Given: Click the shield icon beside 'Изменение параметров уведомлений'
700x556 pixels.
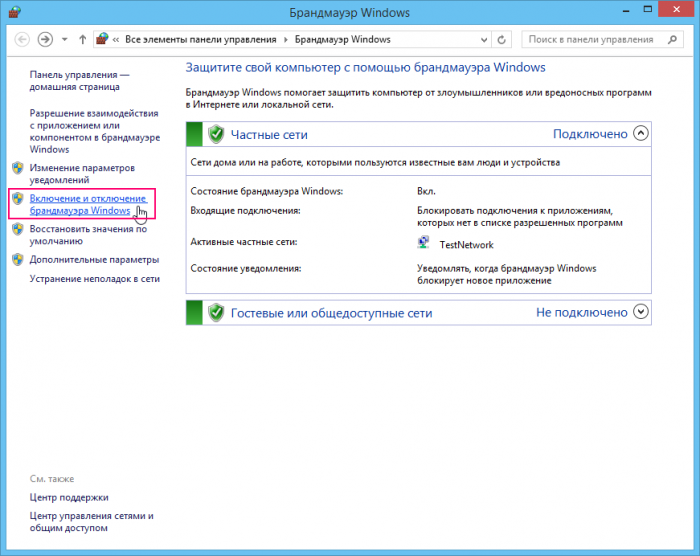Looking at the screenshot, I should 18,168.
